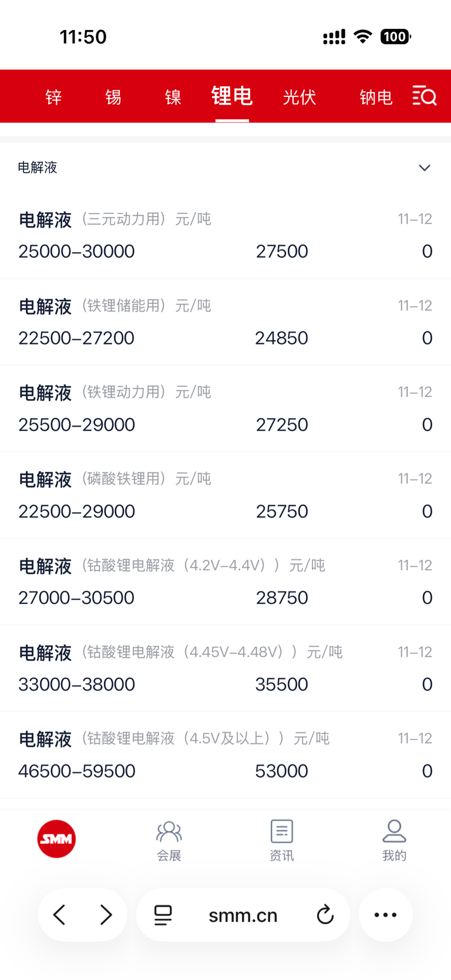Open the search list icon in red header

425,96
